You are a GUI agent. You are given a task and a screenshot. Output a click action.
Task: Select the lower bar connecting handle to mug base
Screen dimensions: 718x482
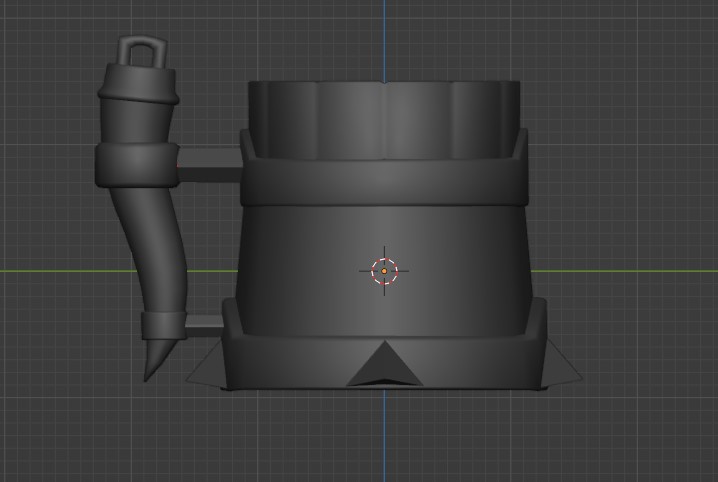(x=205, y=326)
